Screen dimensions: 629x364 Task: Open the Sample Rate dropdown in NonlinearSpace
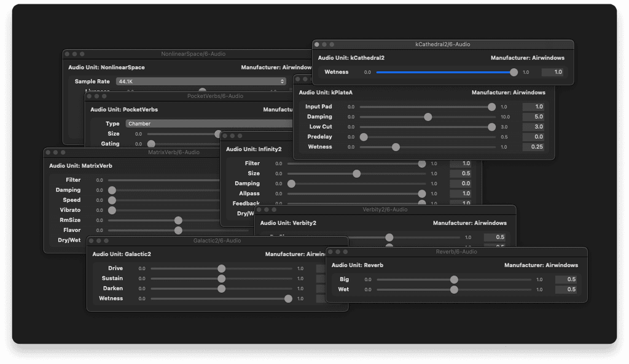pos(201,81)
